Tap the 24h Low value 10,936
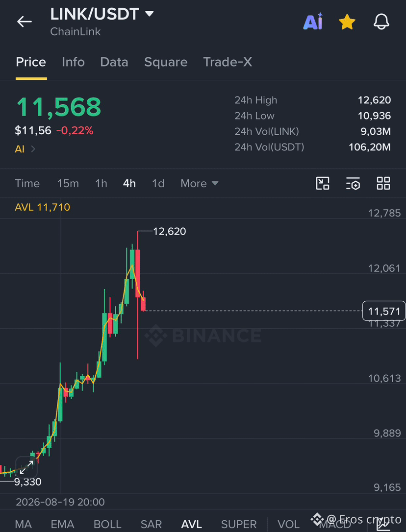The width and height of the screenshot is (406, 532). pos(374,116)
